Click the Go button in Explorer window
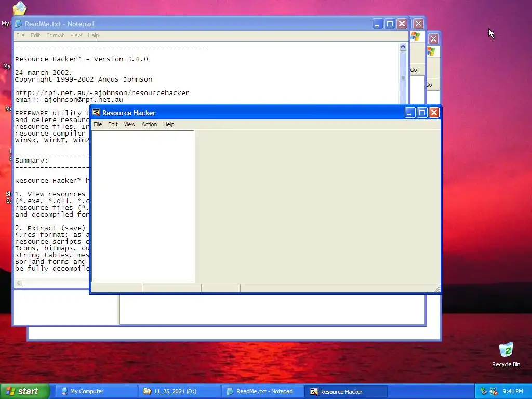 point(414,70)
